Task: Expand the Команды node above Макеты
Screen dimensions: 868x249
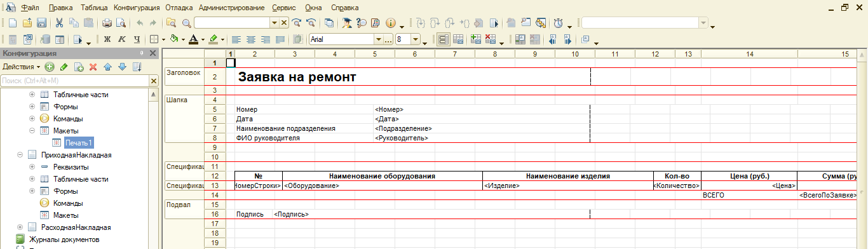Action: coord(32,119)
